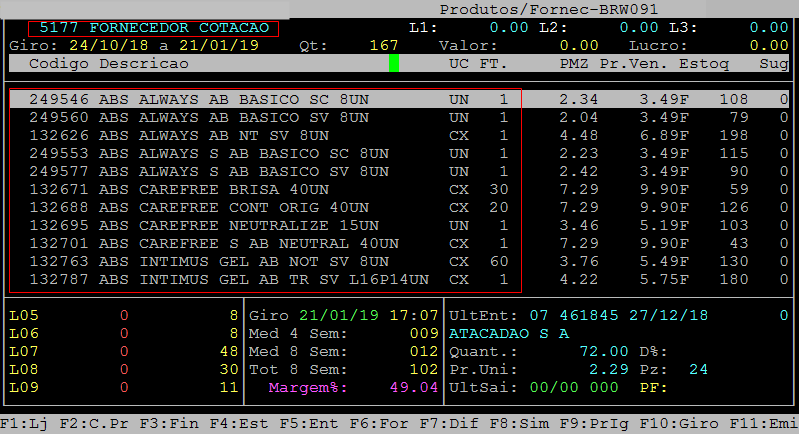Viewport: 799px width, 434px height.
Task: Click the green cursor block in header
Action: (x=394, y=64)
